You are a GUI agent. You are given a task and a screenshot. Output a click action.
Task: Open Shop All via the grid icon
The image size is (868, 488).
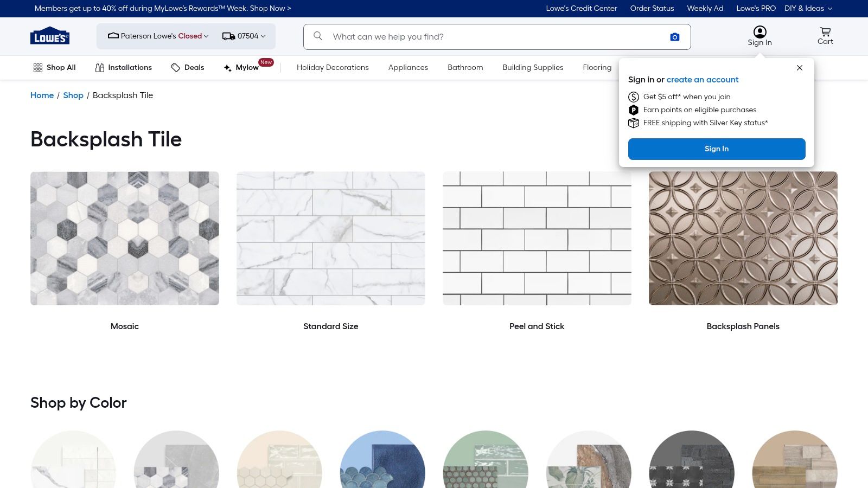(37, 67)
